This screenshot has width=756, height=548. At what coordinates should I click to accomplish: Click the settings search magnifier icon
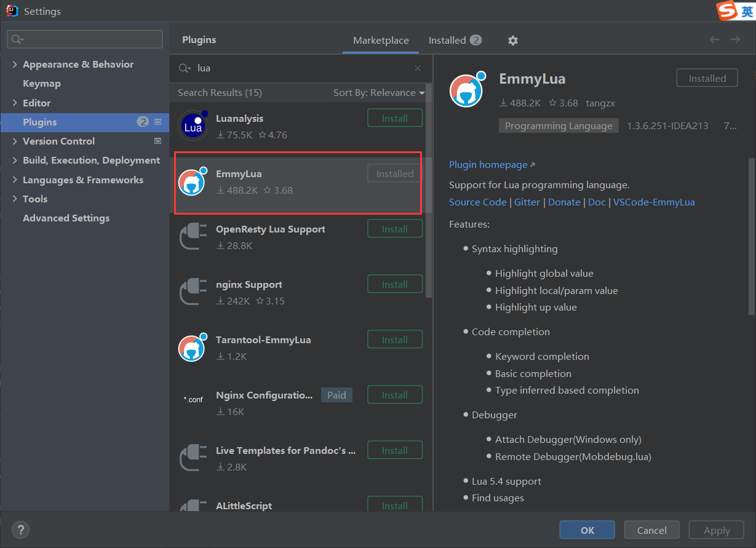pyautogui.click(x=17, y=39)
